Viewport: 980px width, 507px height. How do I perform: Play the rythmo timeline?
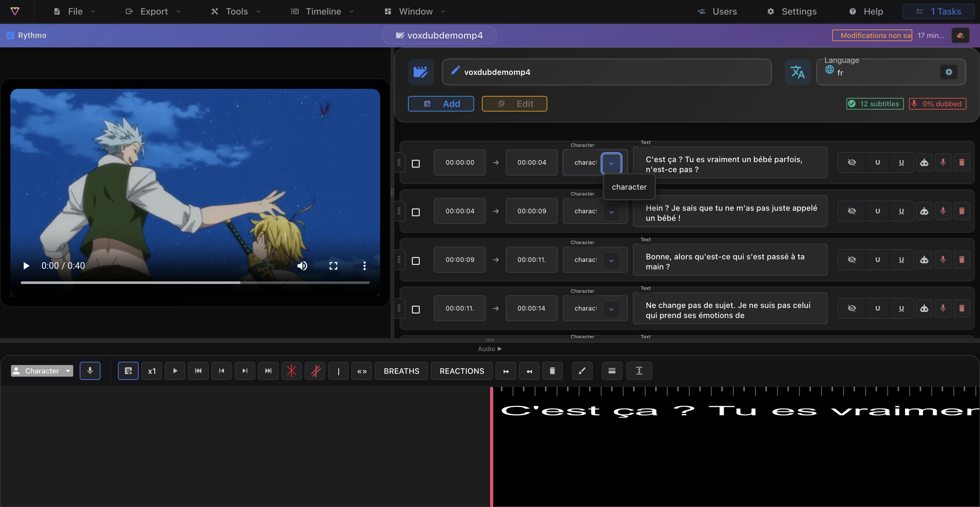(175, 371)
